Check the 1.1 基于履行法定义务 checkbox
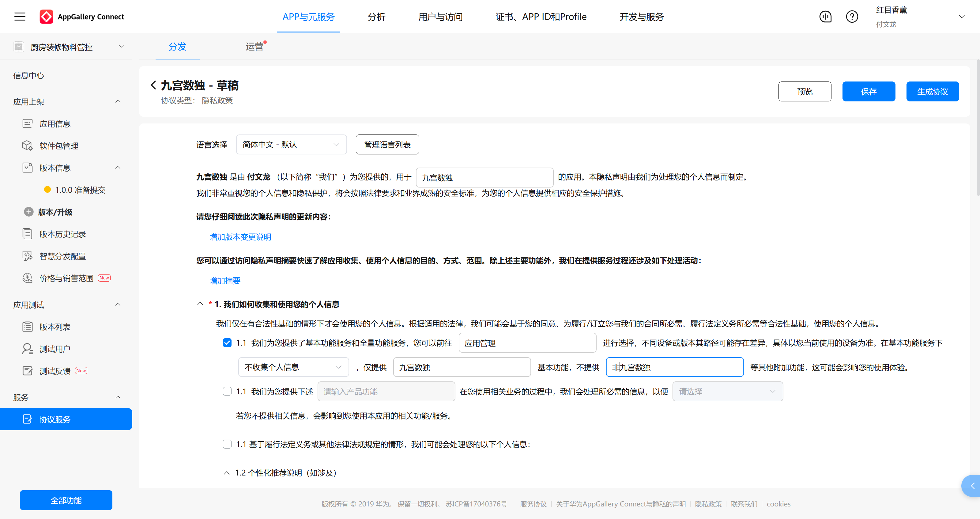 click(227, 444)
